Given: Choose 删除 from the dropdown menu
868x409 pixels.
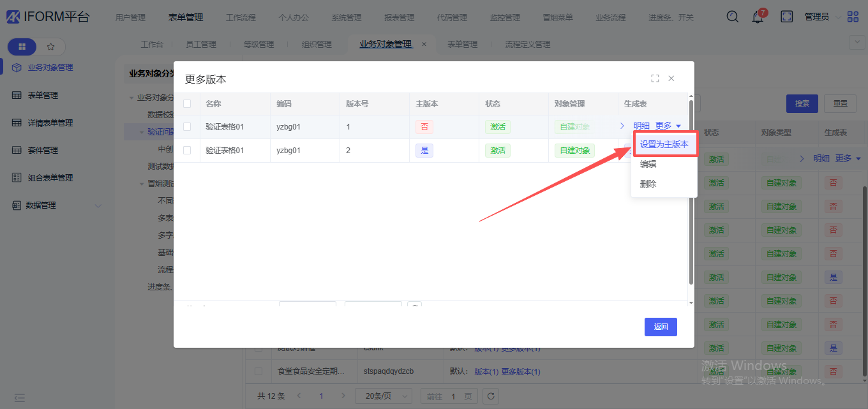Looking at the screenshot, I should 648,184.
